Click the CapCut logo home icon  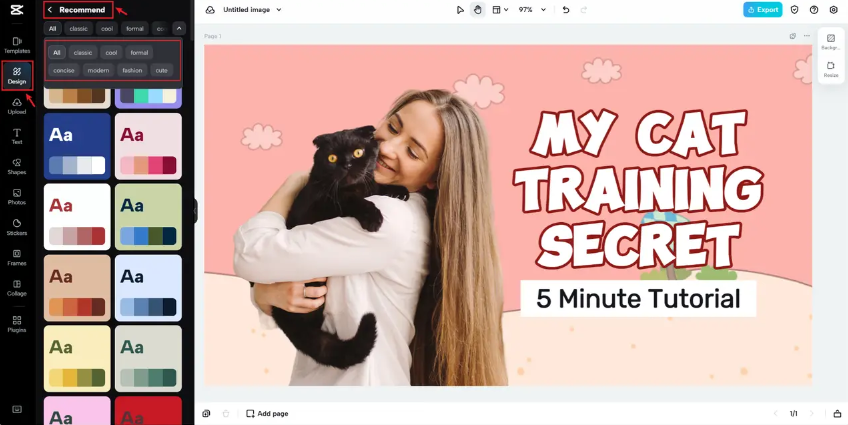coord(17,10)
